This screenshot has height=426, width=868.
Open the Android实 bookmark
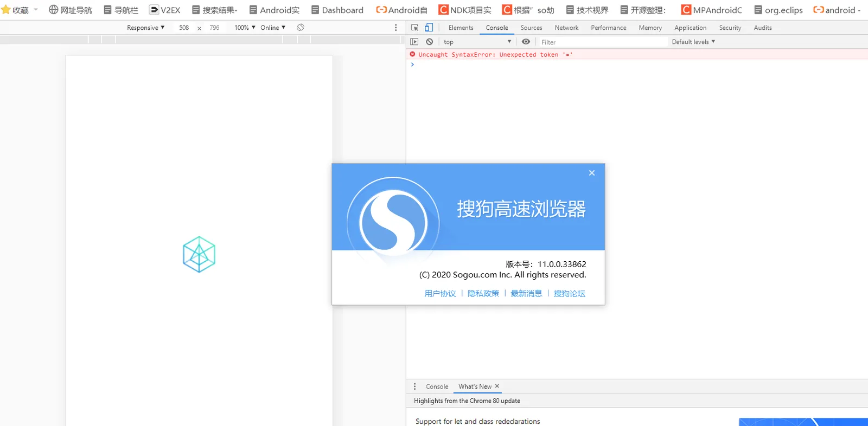(x=275, y=10)
